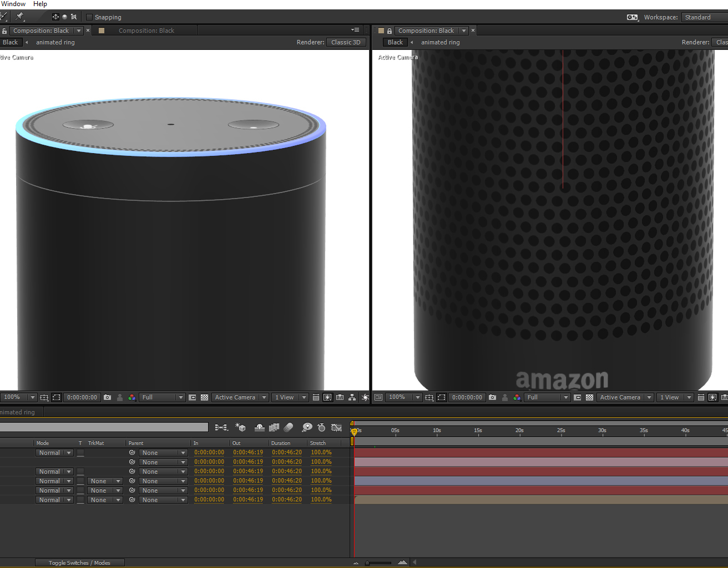Open the left viewer 1 View layout dropdown
This screenshot has width=728, height=568.
coord(290,397)
